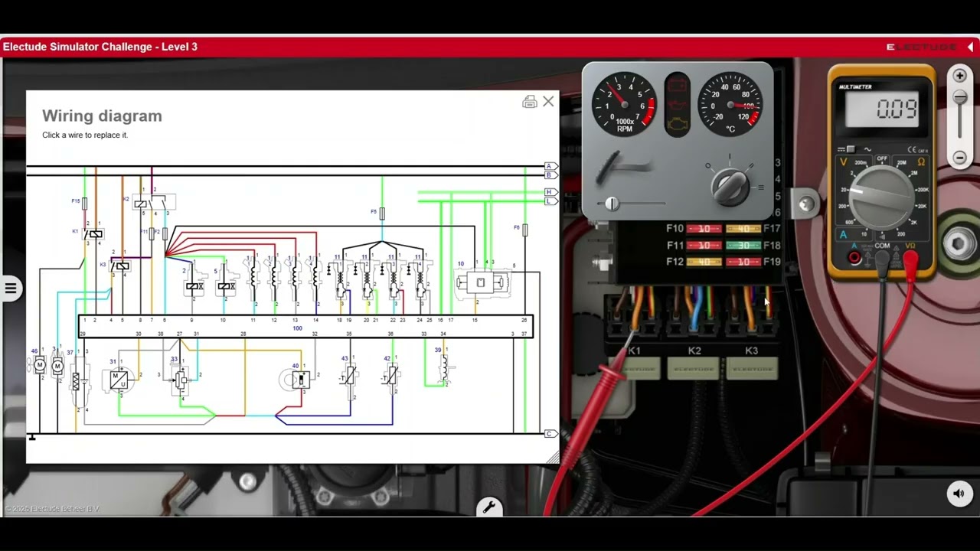Turn the multimeter rotary dial

click(882, 197)
